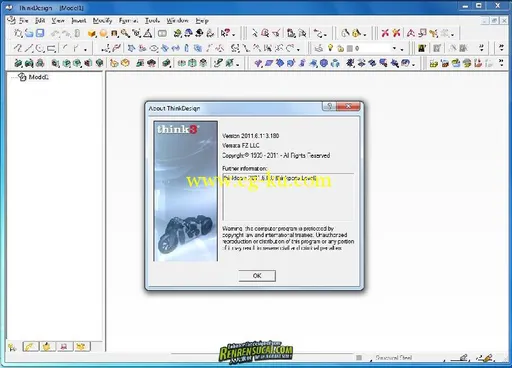The image size is (512, 368).
Task: Click the think3 motorcycle splash image
Action: point(185,191)
